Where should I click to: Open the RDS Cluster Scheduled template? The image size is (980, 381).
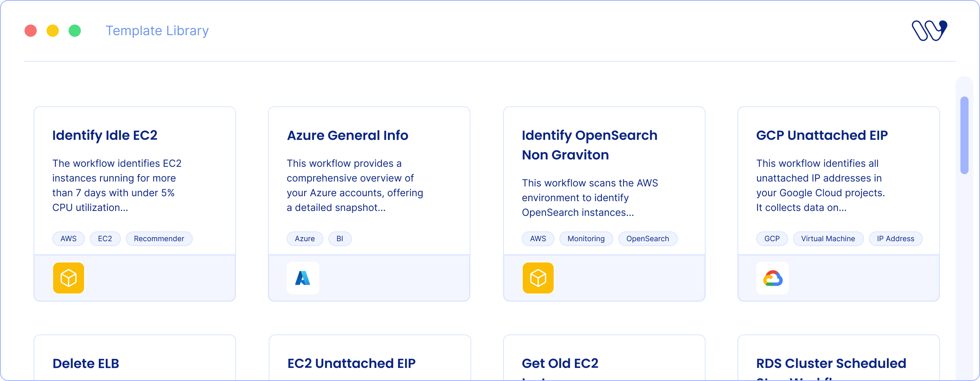(x=831, y=363)
